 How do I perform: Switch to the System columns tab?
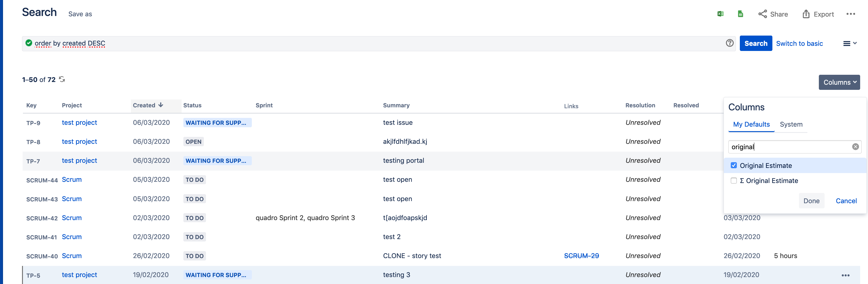pyautogui.click(x=791, y=124)
